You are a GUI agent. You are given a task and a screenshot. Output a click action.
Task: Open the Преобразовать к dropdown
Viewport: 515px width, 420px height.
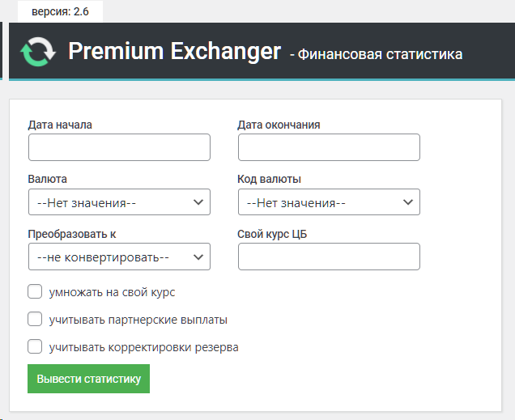click(x=119, y=257)
